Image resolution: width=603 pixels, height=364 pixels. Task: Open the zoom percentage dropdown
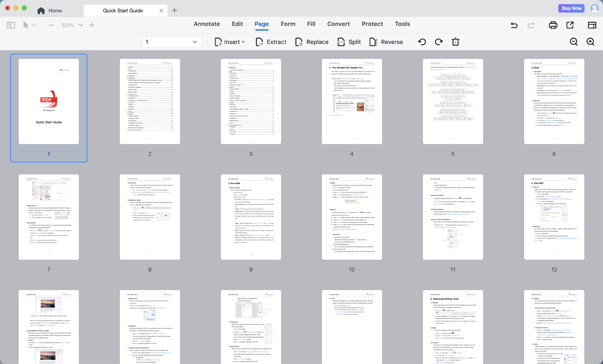tap(81, 25)
